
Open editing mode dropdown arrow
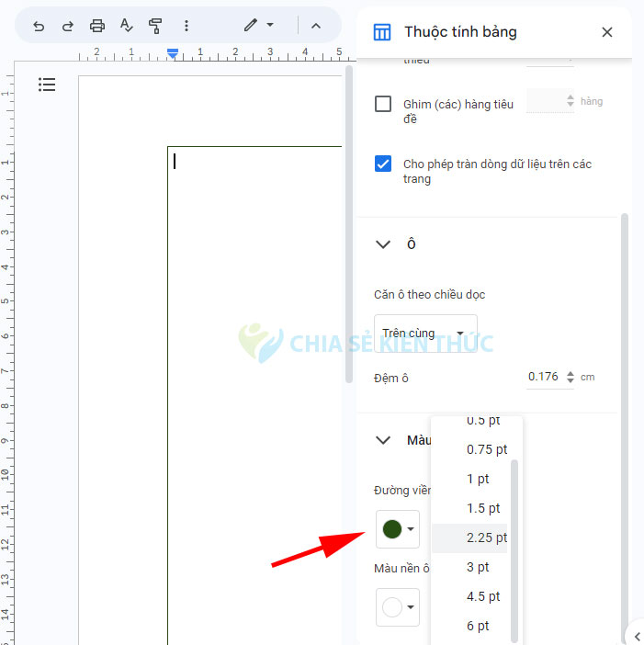(x=270, y=25)
